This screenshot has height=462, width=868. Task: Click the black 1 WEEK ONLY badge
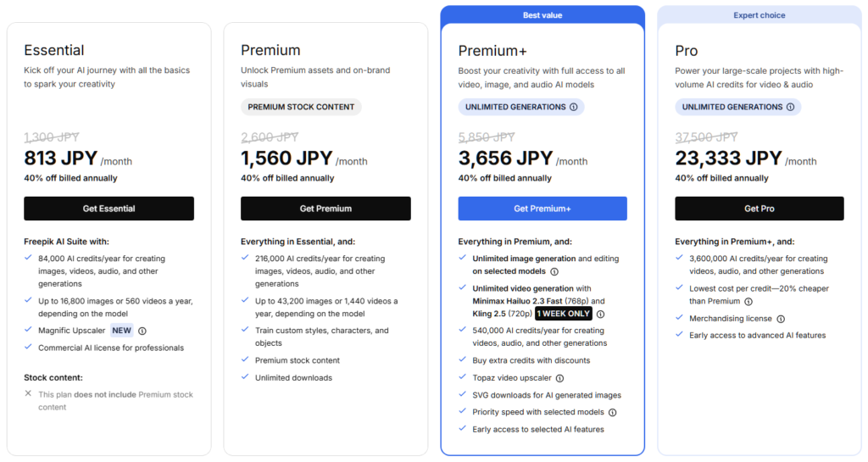coord(564,314)
